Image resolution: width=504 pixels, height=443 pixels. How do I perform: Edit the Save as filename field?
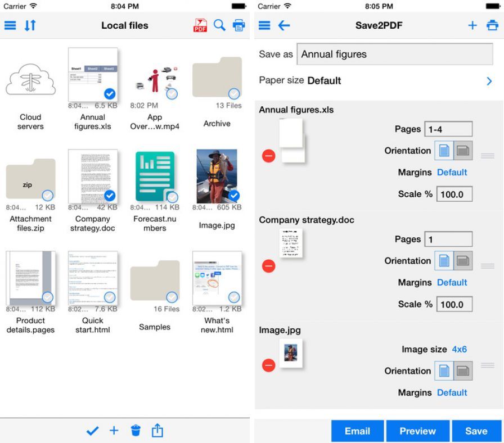click(x=394, y=54)
